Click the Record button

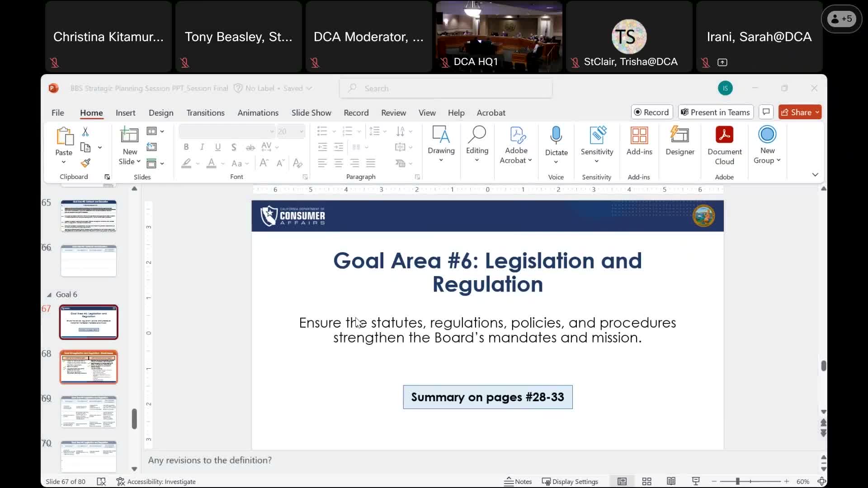click(651, 112)
